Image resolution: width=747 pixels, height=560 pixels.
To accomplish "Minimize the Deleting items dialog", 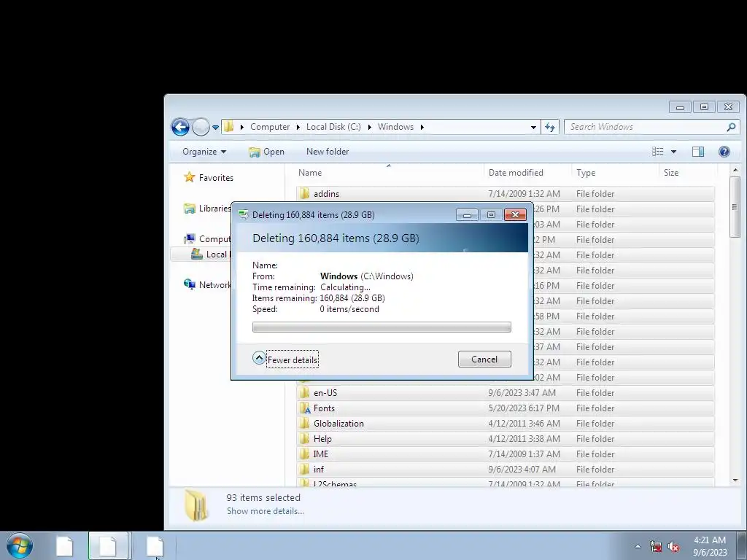I will tap(467, 215).
